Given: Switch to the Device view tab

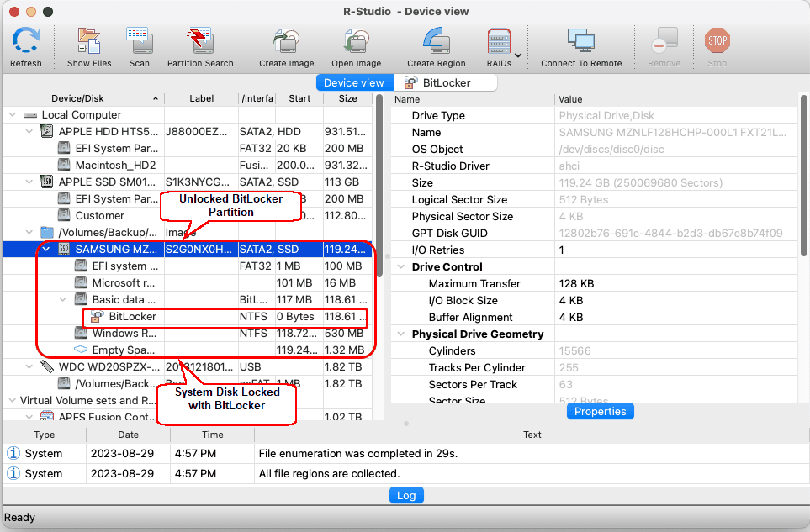Looking at the screenshot, I should 354,82.
